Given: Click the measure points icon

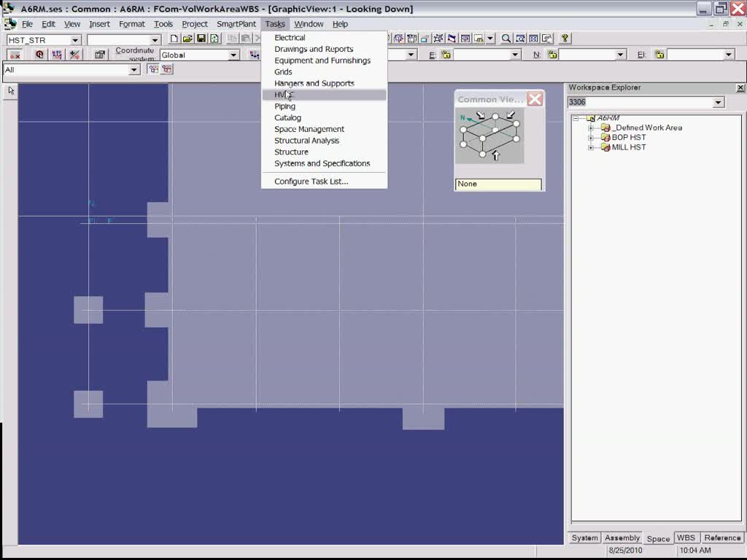Looking at the screenshot, I should pyautogui.click(x=57, y=55).
